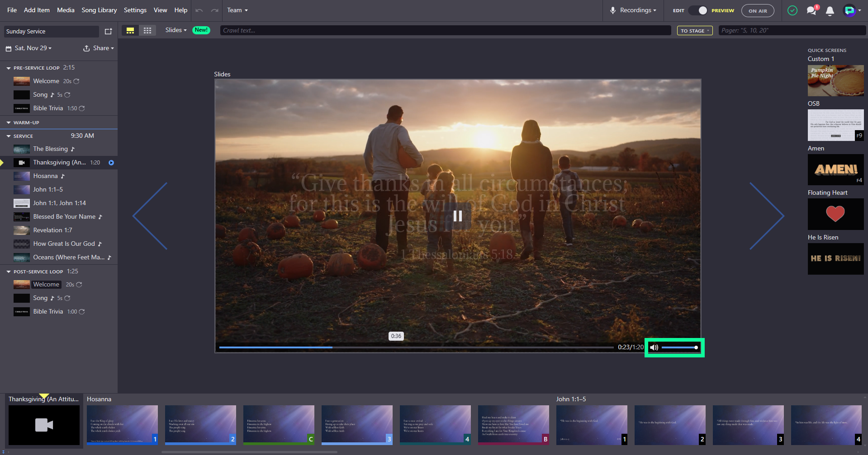
Task: Expand the Warm-Up section
Action: (x=9, y=123)
